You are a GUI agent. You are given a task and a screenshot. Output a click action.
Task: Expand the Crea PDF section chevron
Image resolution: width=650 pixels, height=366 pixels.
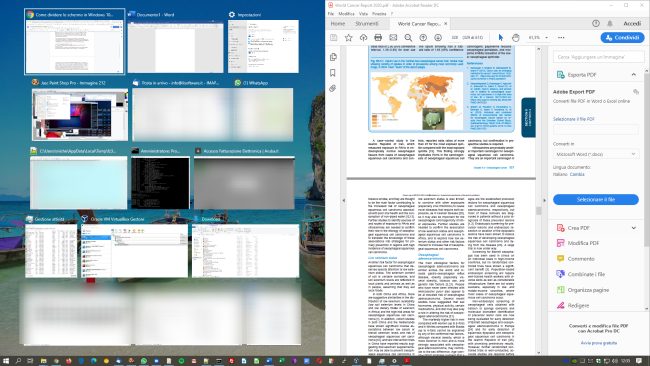[634, 228]
